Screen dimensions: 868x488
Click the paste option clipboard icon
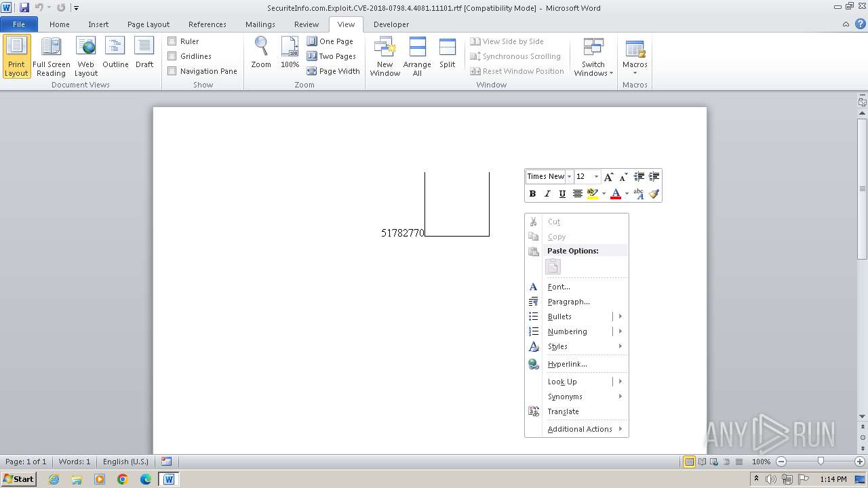click(553, 267)
